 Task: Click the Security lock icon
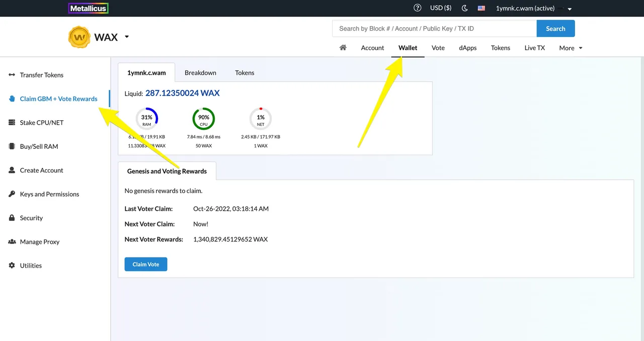pyautogui.click(x=12, y=218)
